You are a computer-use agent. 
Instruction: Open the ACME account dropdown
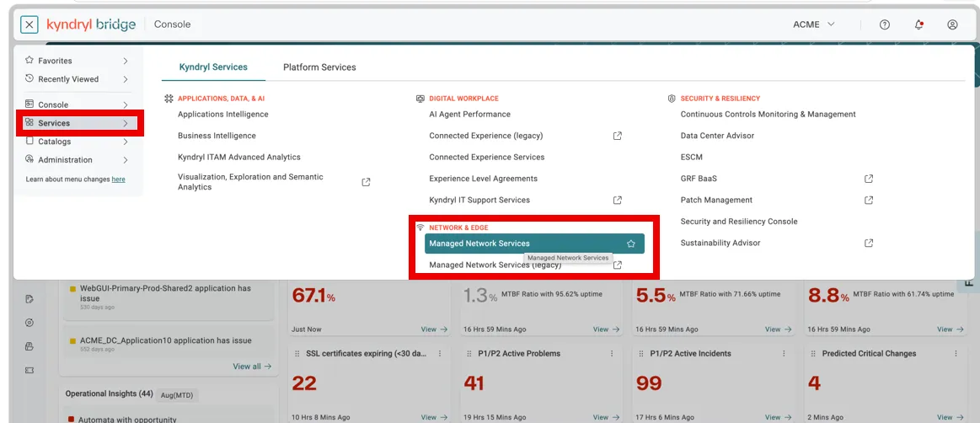coord(814,24)
